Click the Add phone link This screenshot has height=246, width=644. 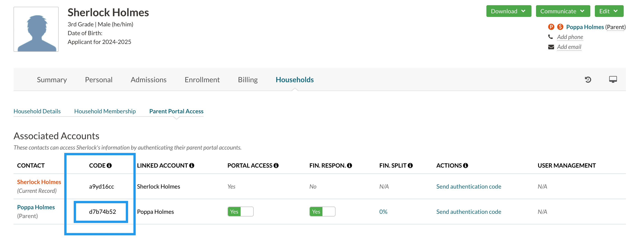(x=570, y=37)
